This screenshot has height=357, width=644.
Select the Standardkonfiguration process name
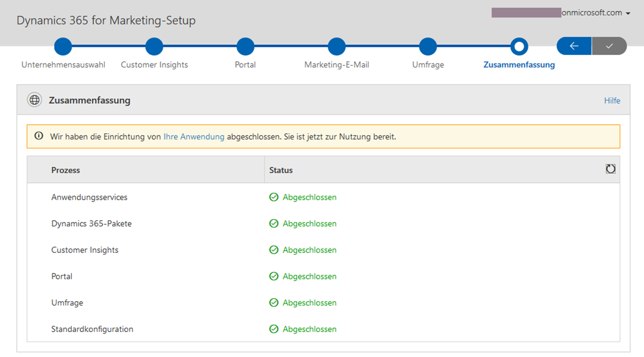click(92, 329)
